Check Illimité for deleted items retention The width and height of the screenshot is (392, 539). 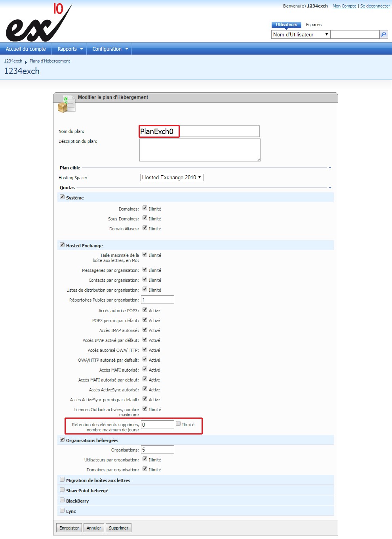click(x=178, y=424)
